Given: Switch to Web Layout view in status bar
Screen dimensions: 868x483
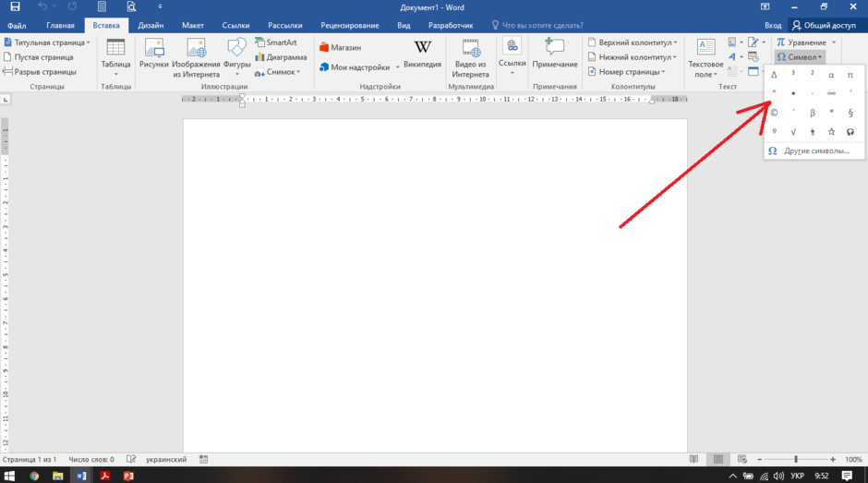Looking at the screenshot, I should (x=742, y=459).
